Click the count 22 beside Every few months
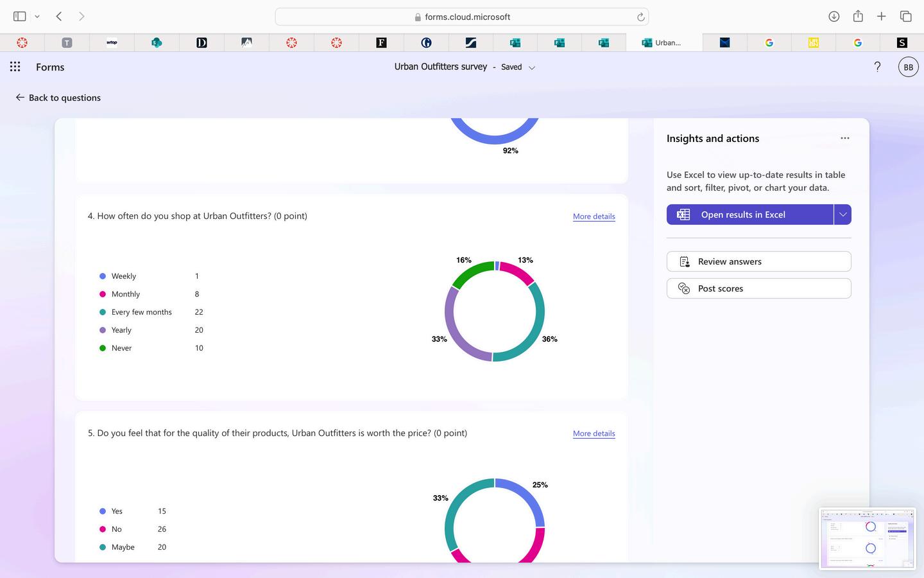The width and height of the screenshot is (924, 578). pyautogui.click(x=199, y=312)
